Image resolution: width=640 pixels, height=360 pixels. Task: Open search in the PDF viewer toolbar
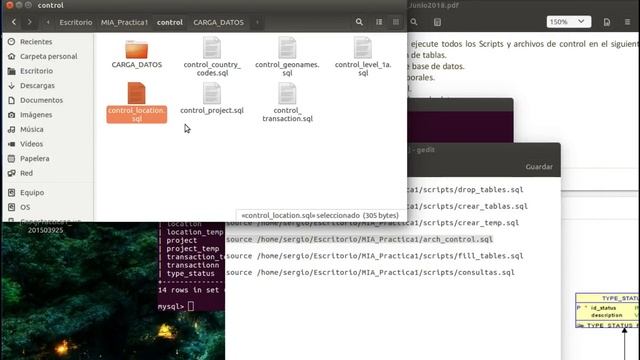point(414,22)
